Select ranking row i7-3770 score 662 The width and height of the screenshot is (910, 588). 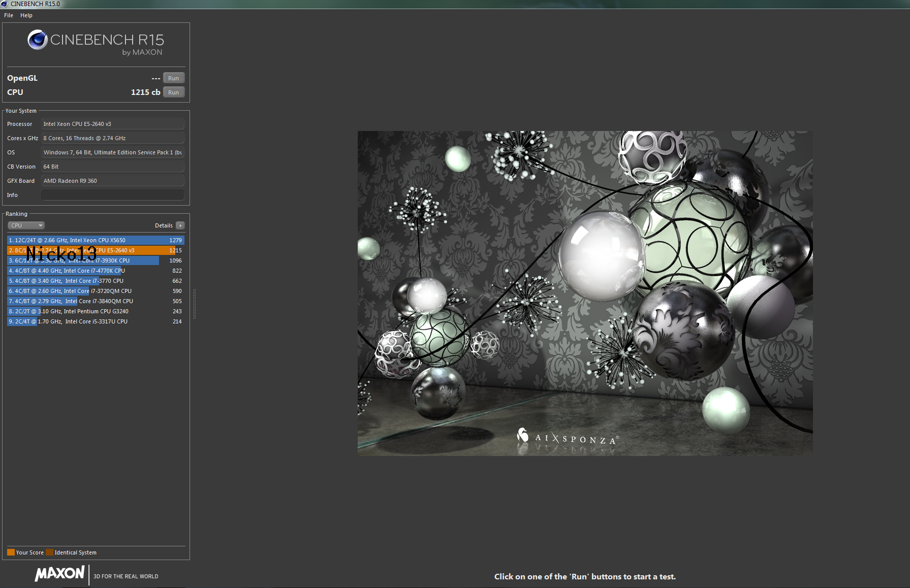96,281
